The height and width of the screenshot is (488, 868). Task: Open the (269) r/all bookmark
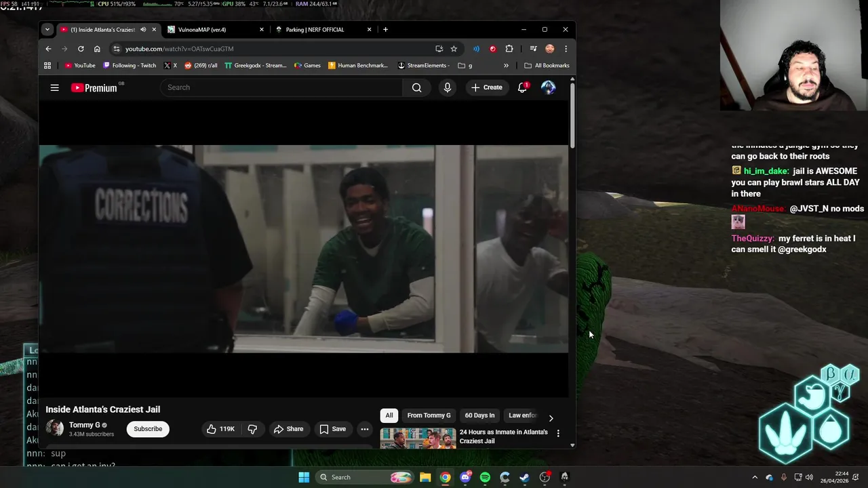coord(201,66)
